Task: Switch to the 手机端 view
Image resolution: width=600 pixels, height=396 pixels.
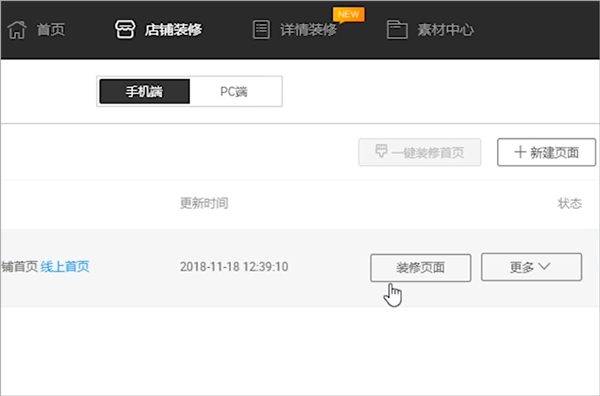Action: (x=145, y=91)
